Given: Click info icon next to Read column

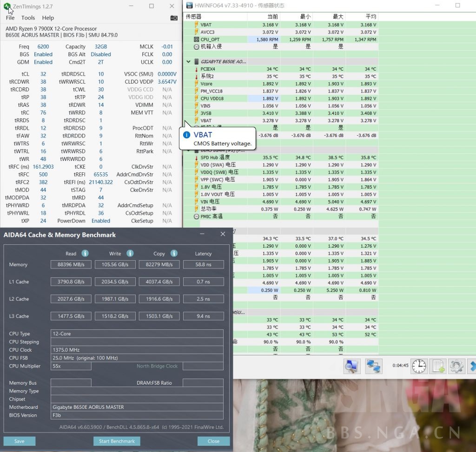Looking at the screenshot, I should 85,253.
